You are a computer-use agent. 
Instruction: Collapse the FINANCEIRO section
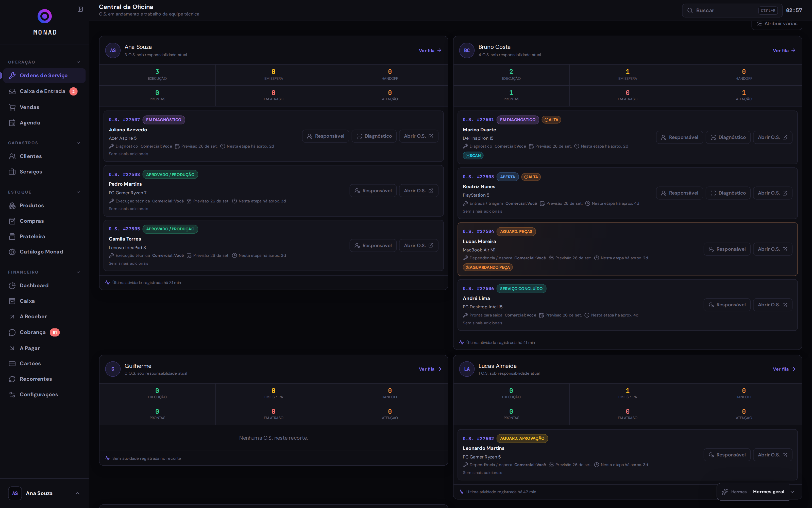78,272
